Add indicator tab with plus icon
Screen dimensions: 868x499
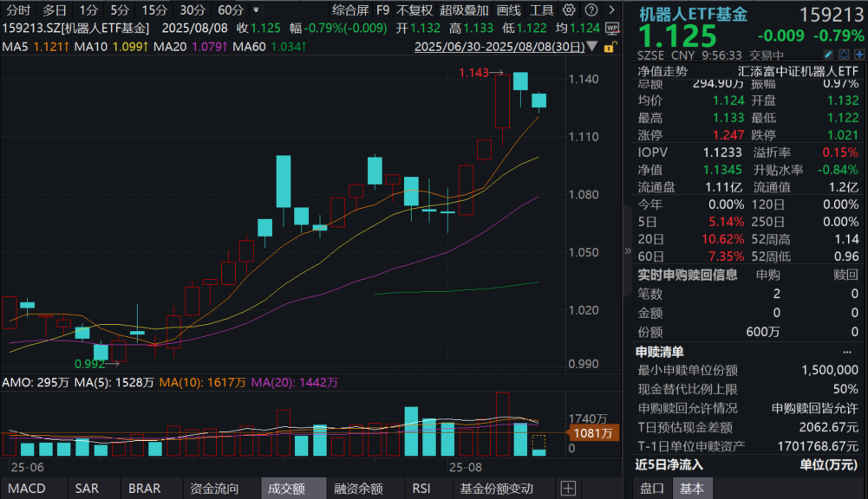click(x=569, y=489)
